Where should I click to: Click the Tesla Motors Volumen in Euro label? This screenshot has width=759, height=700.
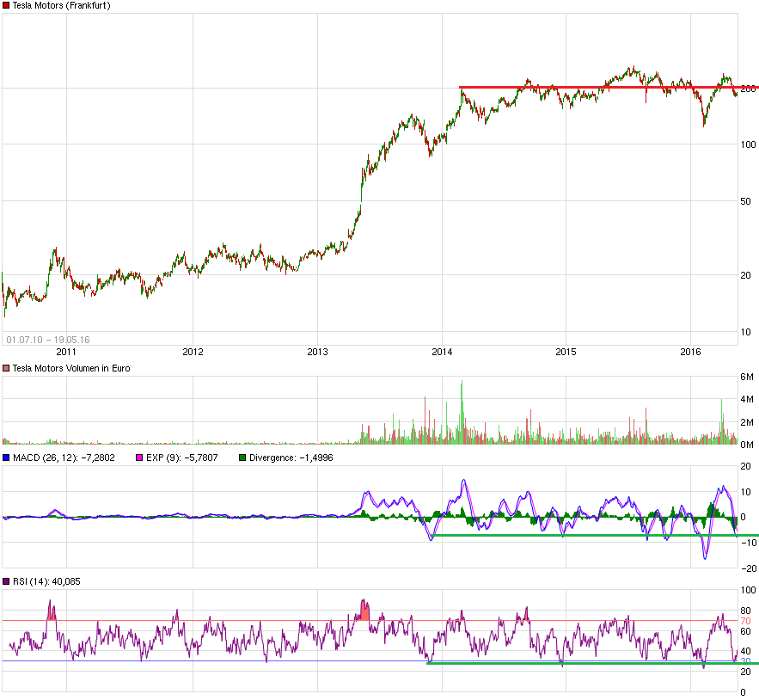(x=71, y=369)
